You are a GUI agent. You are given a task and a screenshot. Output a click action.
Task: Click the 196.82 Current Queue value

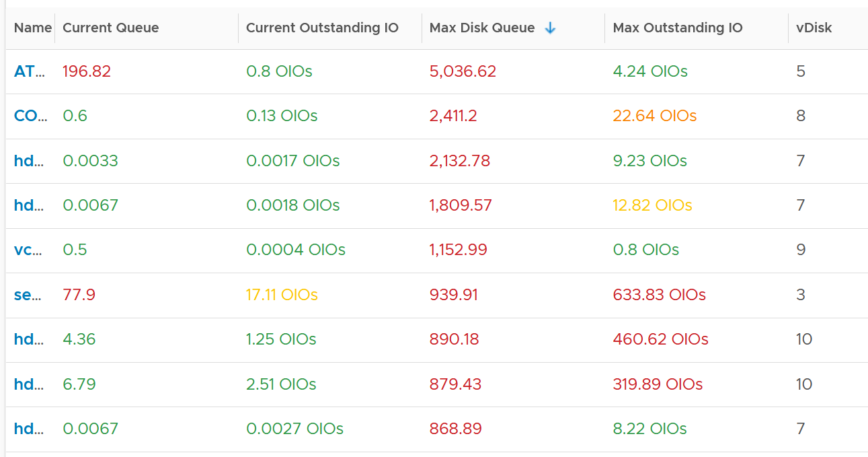tap(87, 71)
